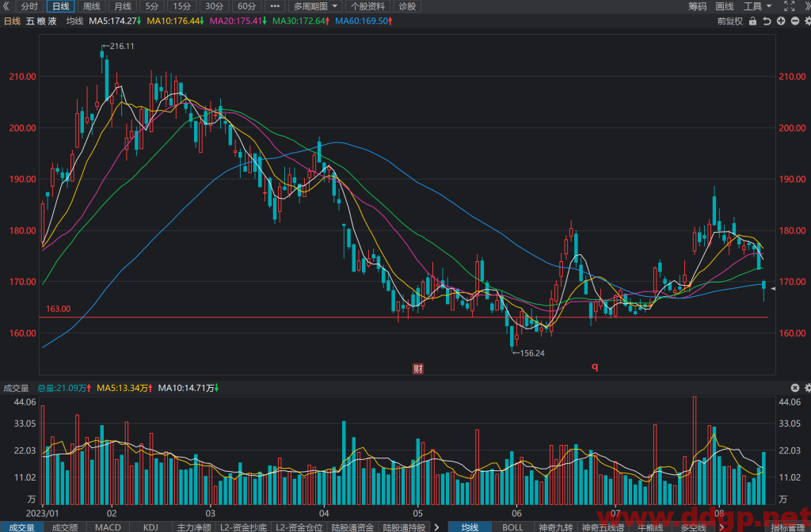Open the L2-资金抄底 tab
811x532 pixels.
coord(243,527)
